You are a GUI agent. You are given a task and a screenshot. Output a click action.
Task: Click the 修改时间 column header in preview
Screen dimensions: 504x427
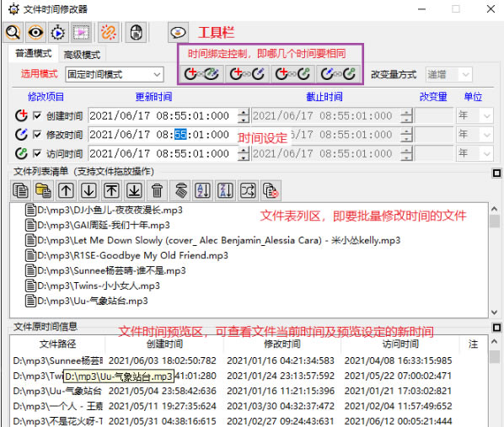pyautogui.click(x=281, y=344)
